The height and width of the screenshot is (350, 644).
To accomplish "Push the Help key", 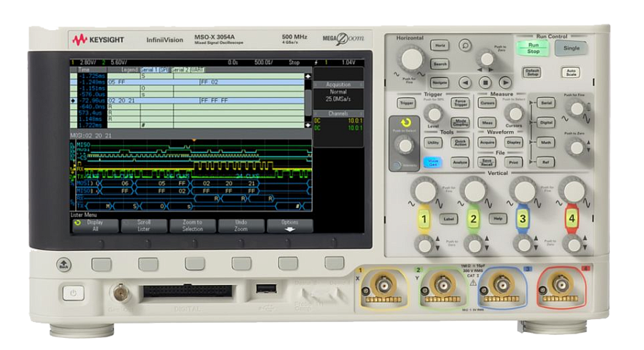I will pyautogui.click(x=498, y=218).
